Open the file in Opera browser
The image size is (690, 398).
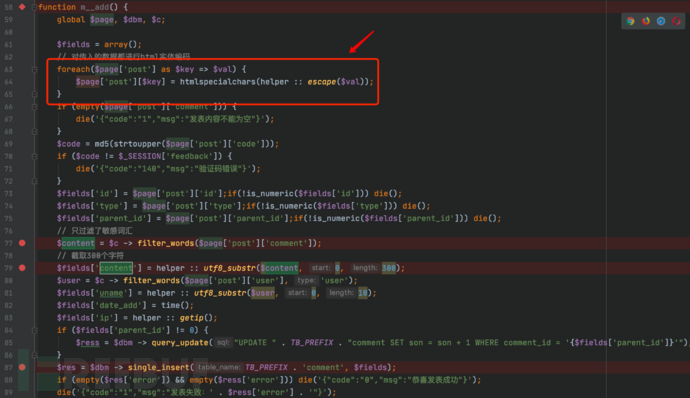coord(676,21)
